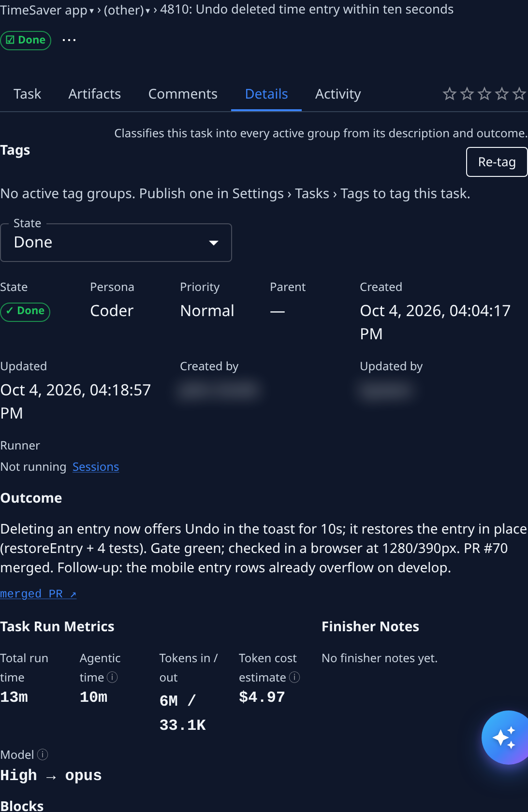528x812 pixels.
Task: Click the Task Run Metrics heading
Action: tap(57, 626)
